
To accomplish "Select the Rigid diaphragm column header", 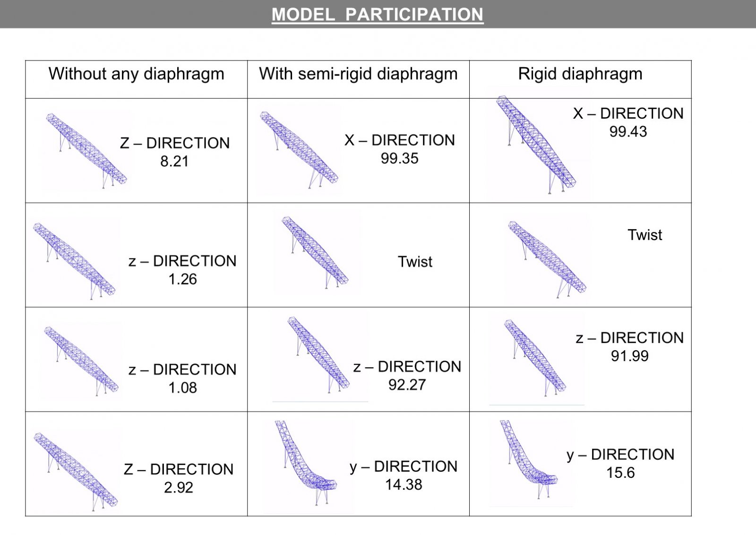I will click(x=580, y=74).
